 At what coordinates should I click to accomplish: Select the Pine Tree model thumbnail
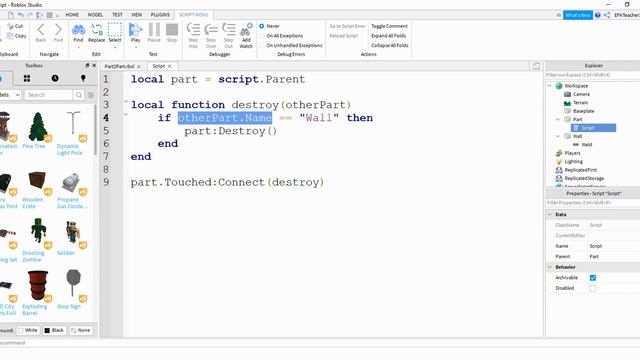(38, 126)
